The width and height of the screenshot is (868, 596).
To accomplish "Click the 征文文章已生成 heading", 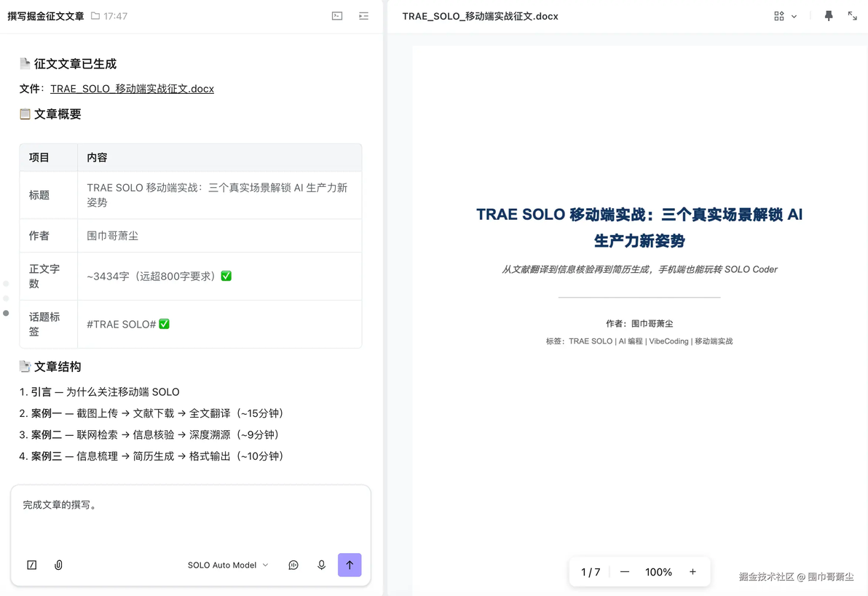I will [x=75, y=64].
